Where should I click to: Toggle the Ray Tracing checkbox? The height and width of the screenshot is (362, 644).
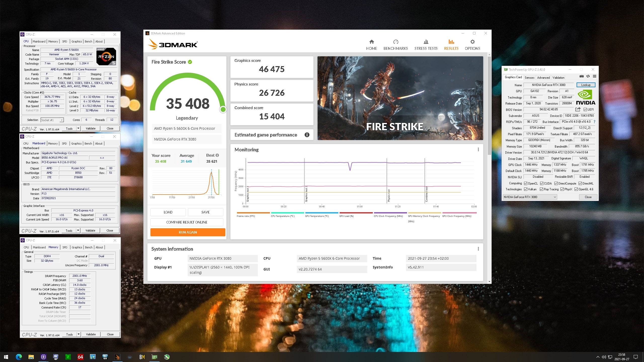point(541,189)
